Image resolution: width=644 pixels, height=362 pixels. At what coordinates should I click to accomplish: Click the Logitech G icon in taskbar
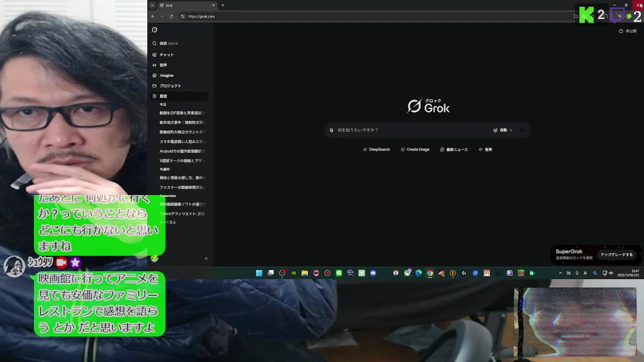pos(464,273)
